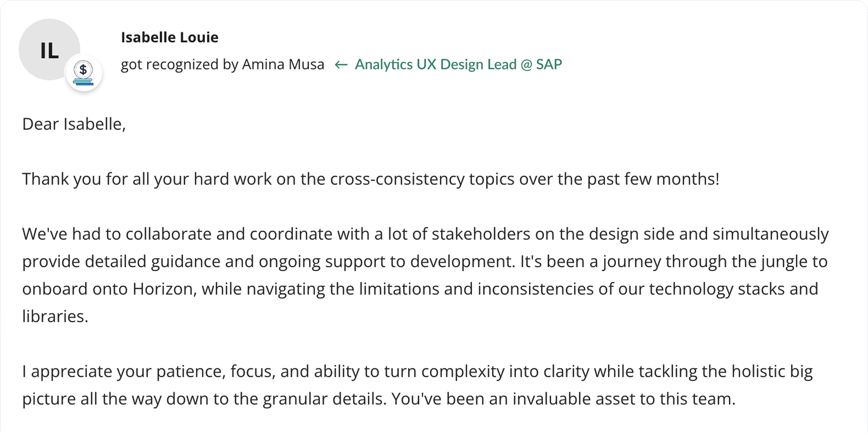Click the phrase 'technology stacks and'
The width and height of the screenshot is (868, 443).
pyautogui.click(x=734, y=289)
